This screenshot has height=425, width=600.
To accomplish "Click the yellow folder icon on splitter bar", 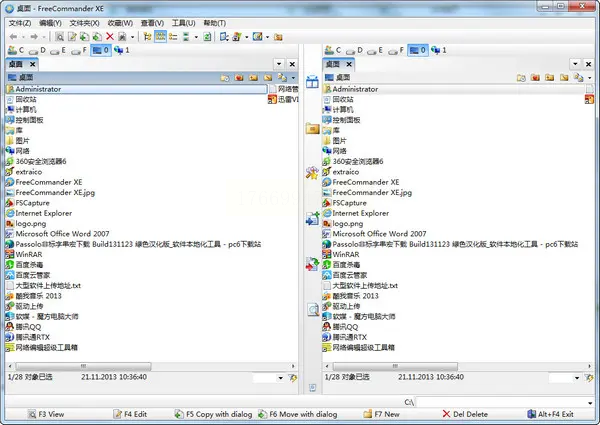I will pyautogui.click(x=312, y=129).
